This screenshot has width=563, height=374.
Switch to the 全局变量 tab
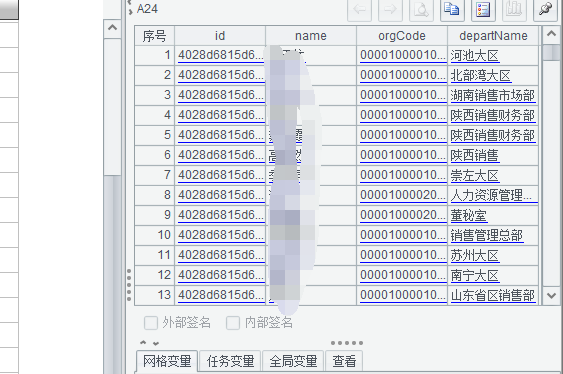click(x=293, y=361)
